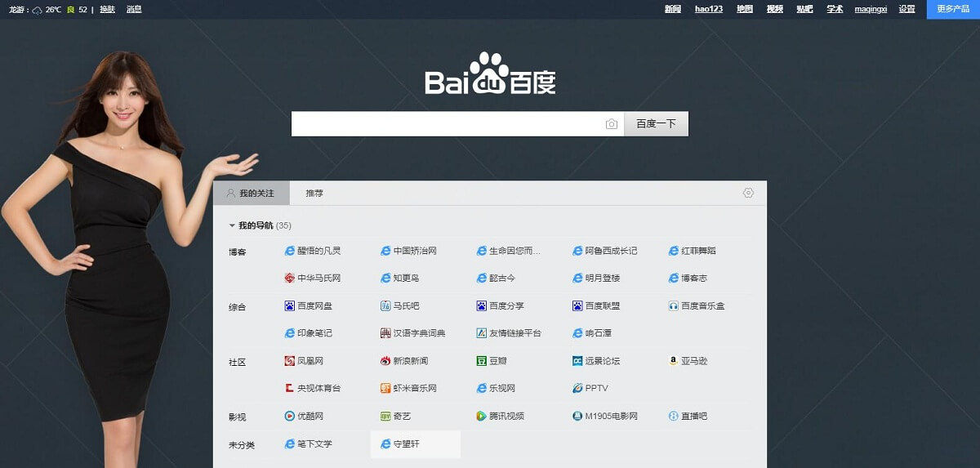
Task: Click the air quality 良 52 indicator
Action: pyautogui.click(x=77, y=10)
